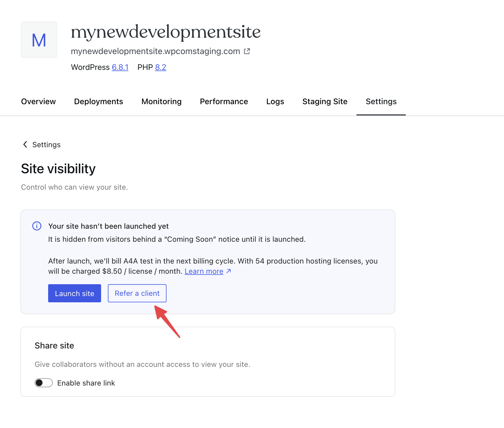Click the info icon in the launch notice
This screenshot has height=428, width=504.
point(37,226)
